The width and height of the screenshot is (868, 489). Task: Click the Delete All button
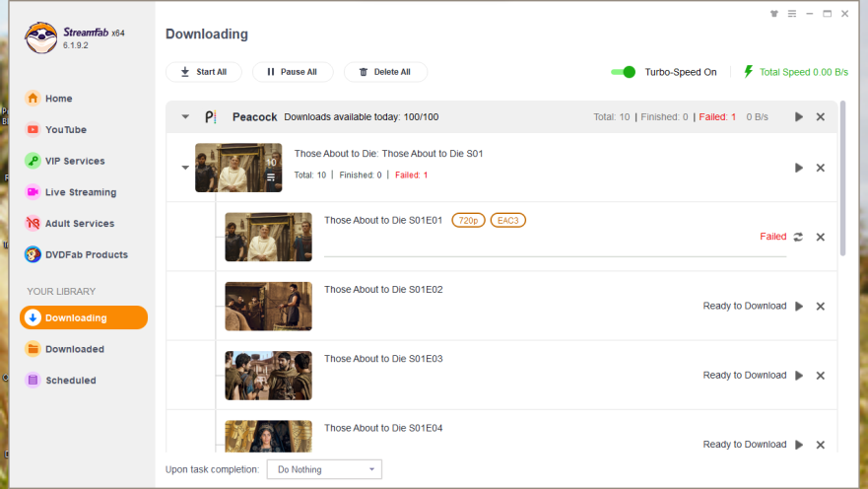tap(385, 72)
